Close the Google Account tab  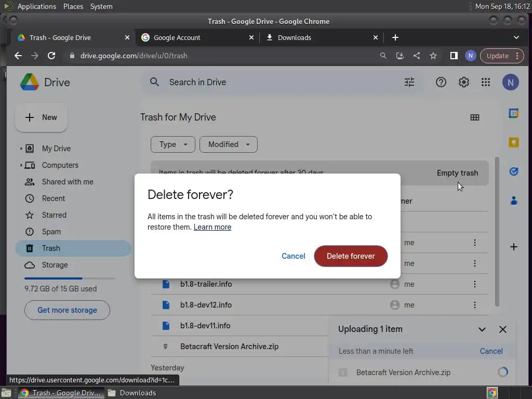(x=251, y=37)
